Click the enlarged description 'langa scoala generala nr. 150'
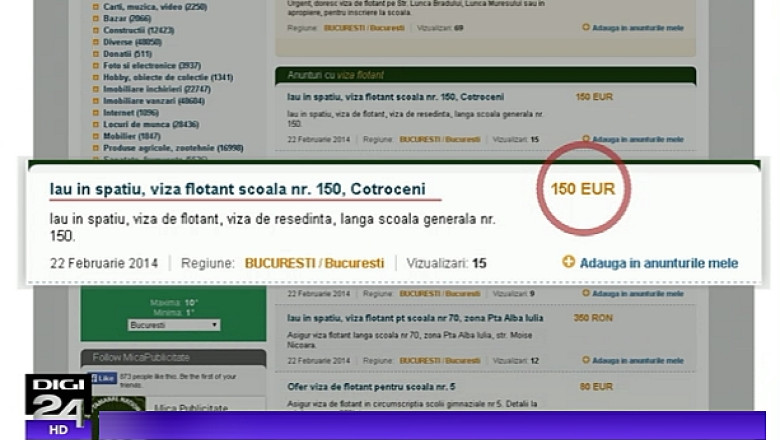Viewport: 780px width, 440px height. pyautogui.click(x=273, y=227)
